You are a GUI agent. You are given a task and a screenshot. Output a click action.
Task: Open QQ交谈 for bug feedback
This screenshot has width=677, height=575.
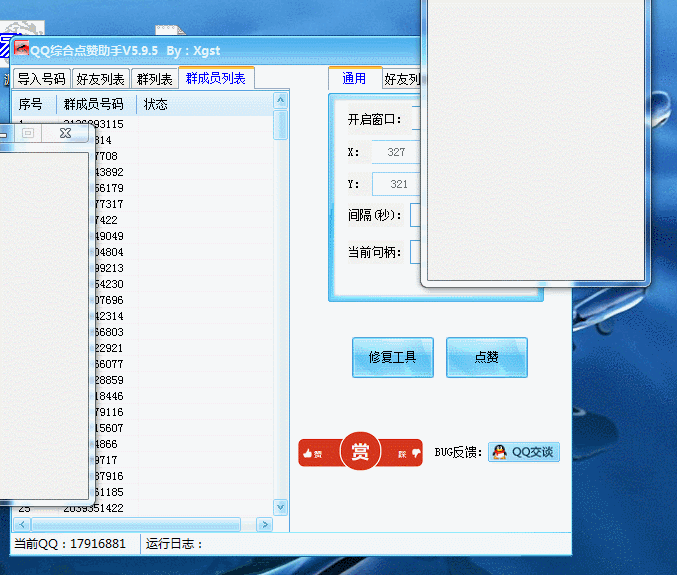click(x=524, y=452)
